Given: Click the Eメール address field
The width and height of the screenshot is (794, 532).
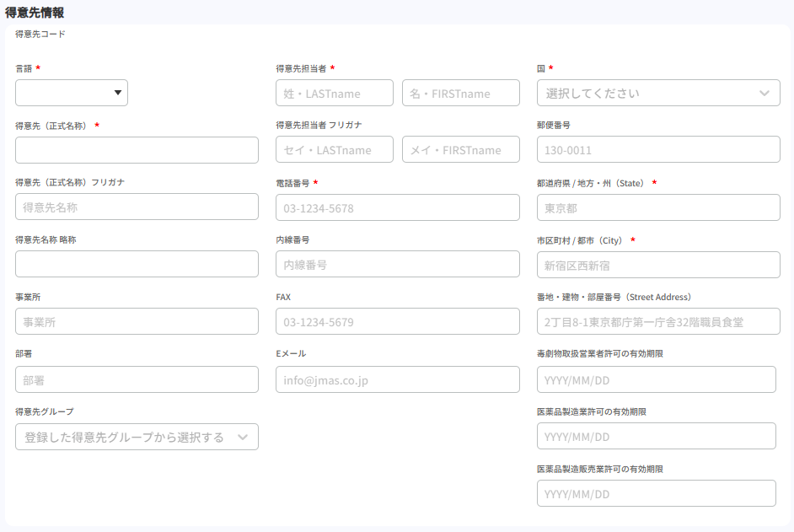Looking at the screenshot, I should pos(397,379).
